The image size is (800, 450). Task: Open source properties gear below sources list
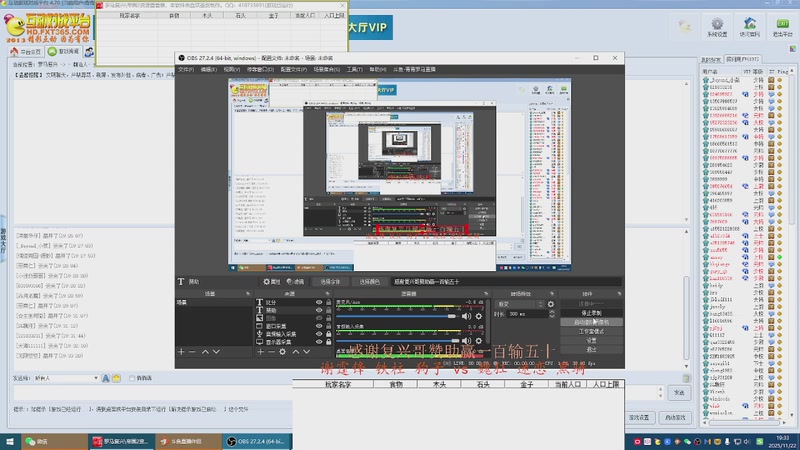[283, 352]
